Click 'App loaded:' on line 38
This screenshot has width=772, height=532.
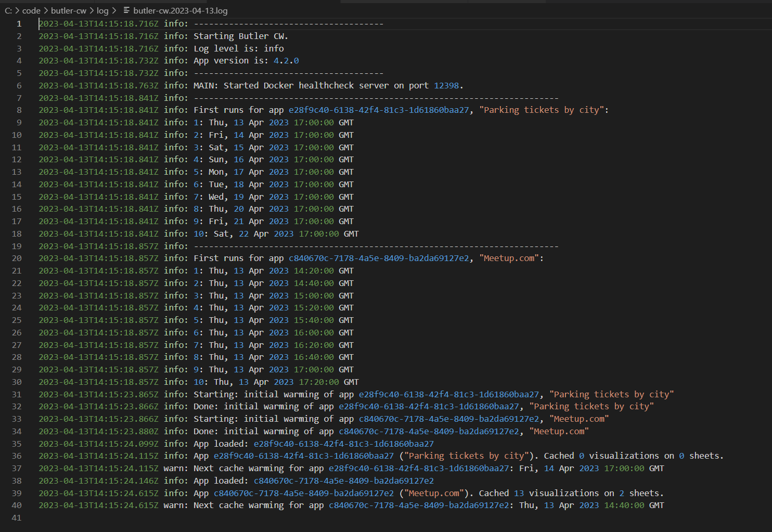pyautogui.click(x=221, y=481)
